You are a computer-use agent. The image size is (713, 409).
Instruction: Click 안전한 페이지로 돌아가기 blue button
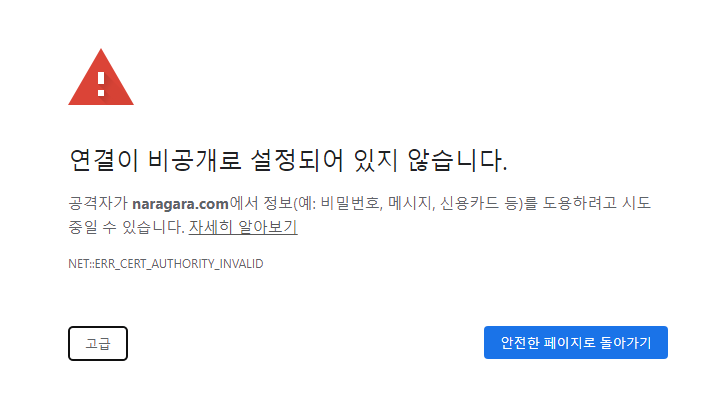point(576,343)
